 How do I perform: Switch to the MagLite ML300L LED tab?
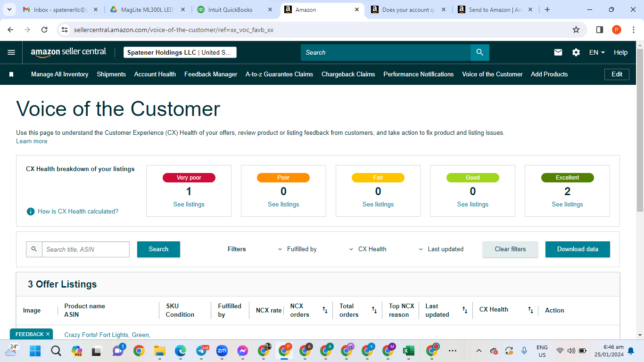pyautogui.click(x=148, y=9)
